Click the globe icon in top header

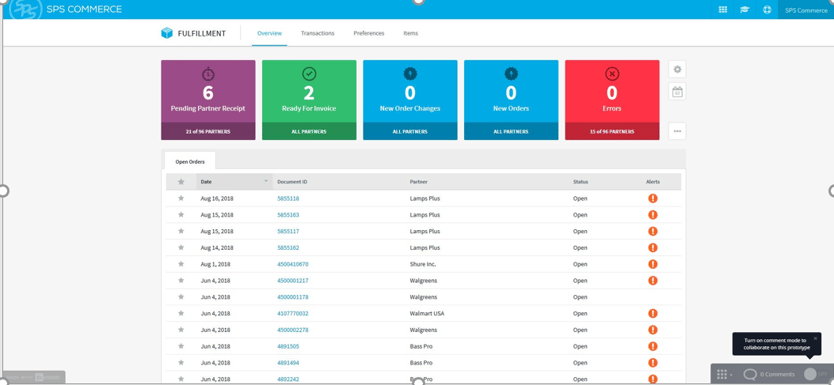tap(767, 10)
